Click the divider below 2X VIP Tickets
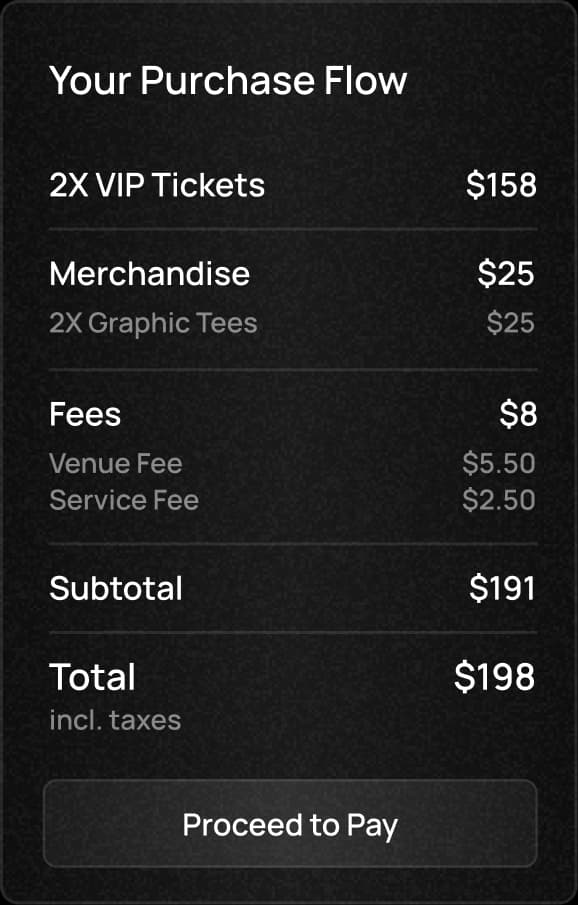 [x=293, y=229]
